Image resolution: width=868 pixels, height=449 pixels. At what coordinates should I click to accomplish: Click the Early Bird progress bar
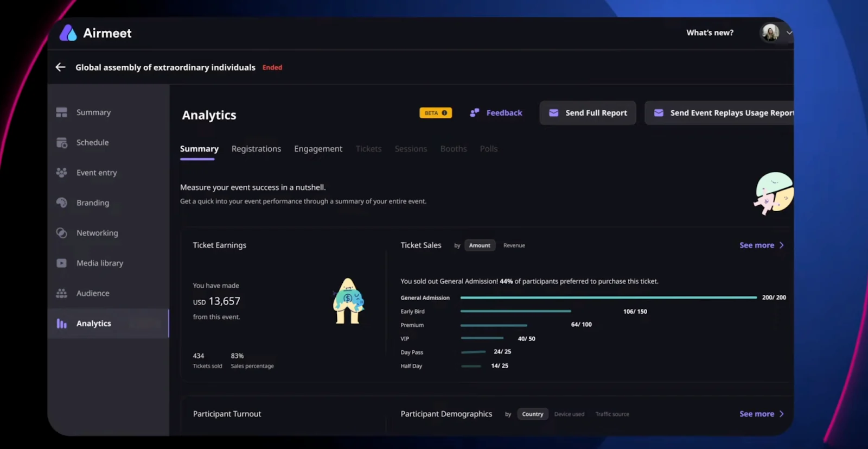[x=515, y=311]
